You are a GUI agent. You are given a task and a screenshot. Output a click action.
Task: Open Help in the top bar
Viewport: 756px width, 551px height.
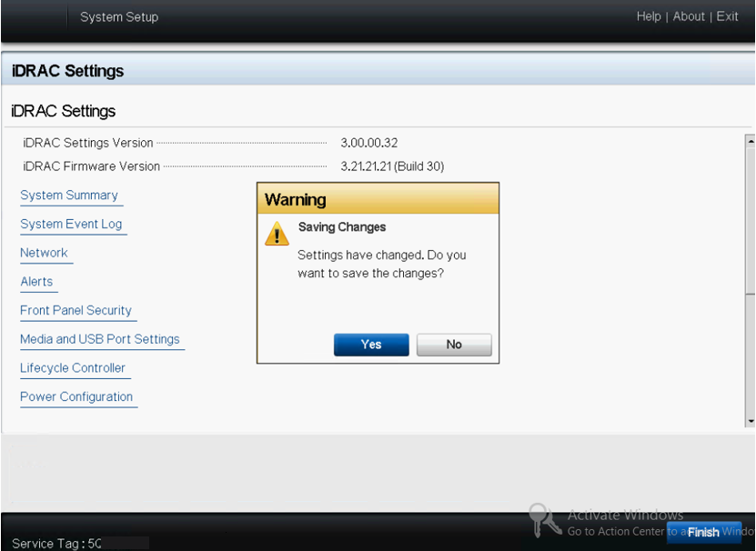649,16
